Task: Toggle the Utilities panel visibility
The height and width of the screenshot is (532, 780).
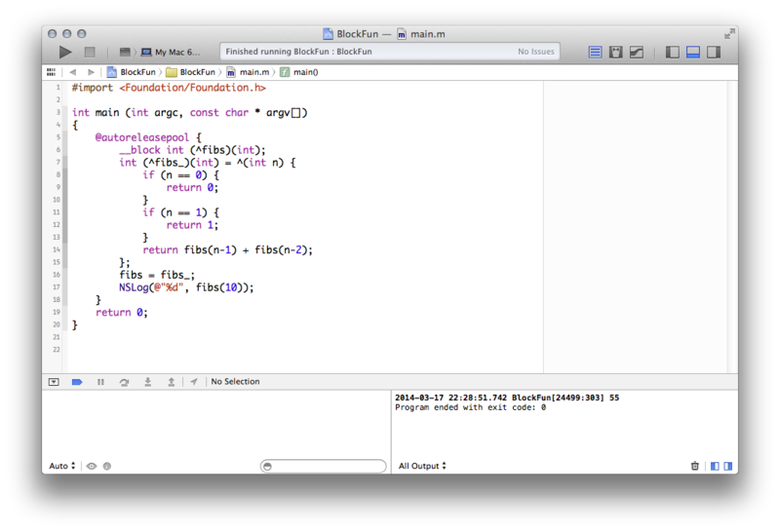Action: point(714,52)
